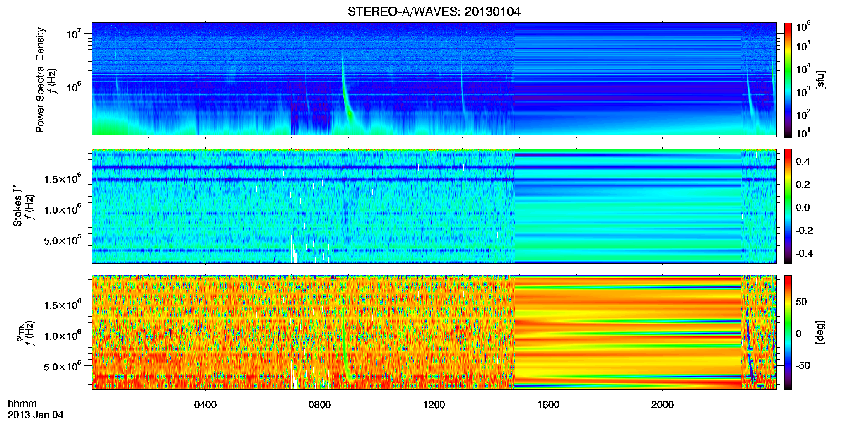
Task: Click the 10^1 tick on the sfu colorbar
Action: click(x=803, y=133)
